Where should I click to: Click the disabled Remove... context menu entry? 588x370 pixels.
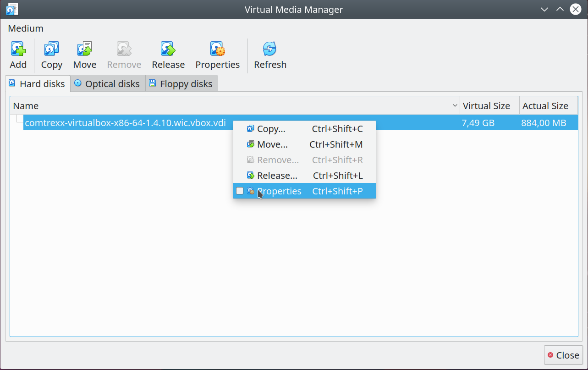click(x=304, y=160)
